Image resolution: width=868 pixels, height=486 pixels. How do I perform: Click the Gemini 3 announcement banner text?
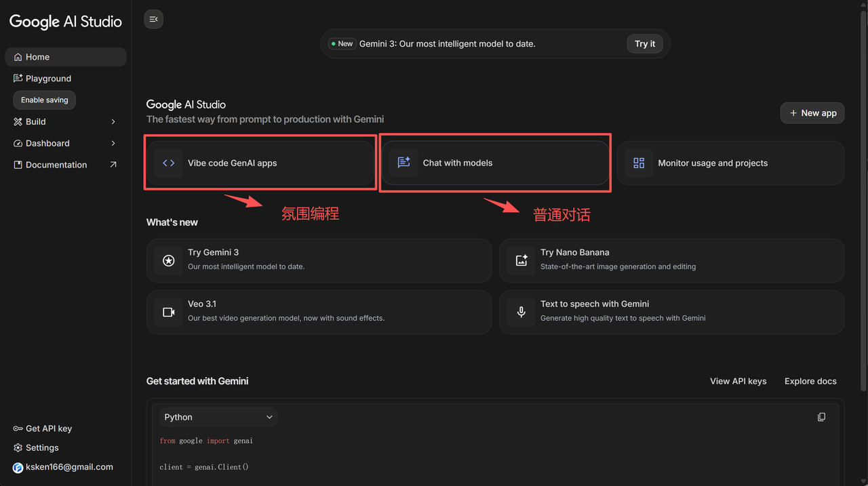448,44
